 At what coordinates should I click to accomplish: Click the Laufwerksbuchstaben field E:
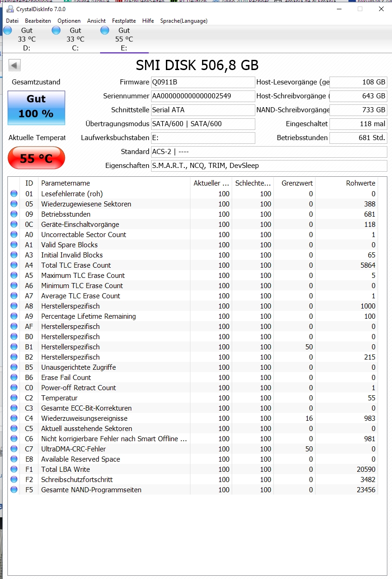pos(203,138)
